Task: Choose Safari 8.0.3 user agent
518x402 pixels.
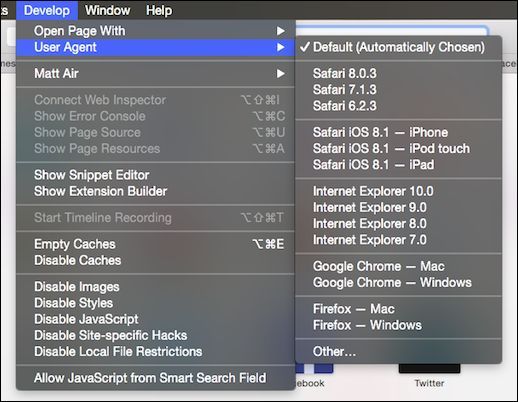Action: (398, 73)
